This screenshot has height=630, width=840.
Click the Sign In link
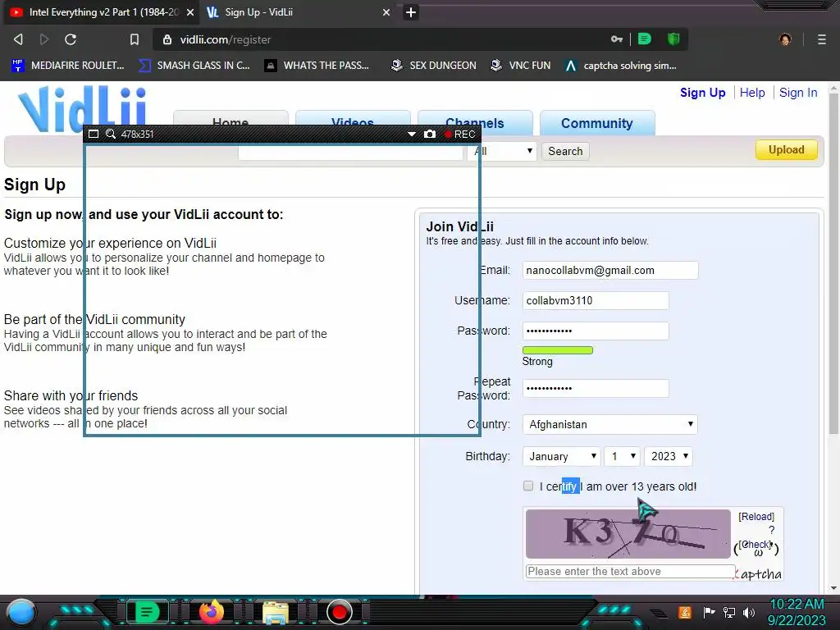tap(798, 93)
